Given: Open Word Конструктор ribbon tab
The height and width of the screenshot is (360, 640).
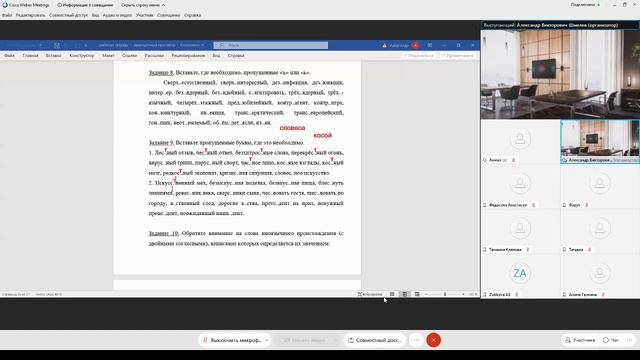Looking at the screenshot, I should click(x=82, y=56).
